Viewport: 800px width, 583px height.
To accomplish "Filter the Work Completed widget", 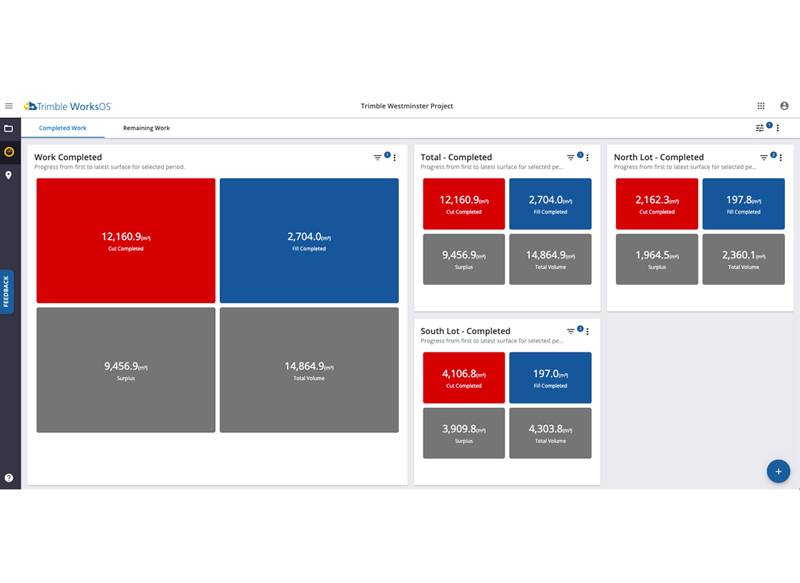I will 378,157.
